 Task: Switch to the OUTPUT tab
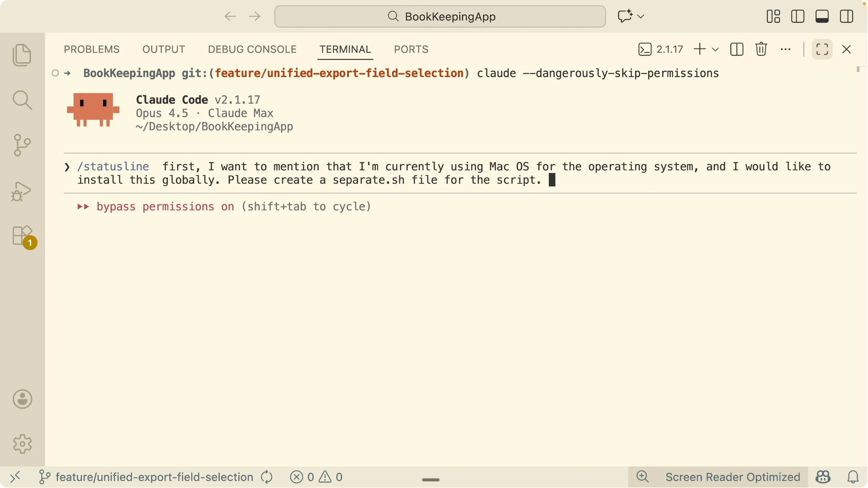pyautogui.click(x=164, y=49)
